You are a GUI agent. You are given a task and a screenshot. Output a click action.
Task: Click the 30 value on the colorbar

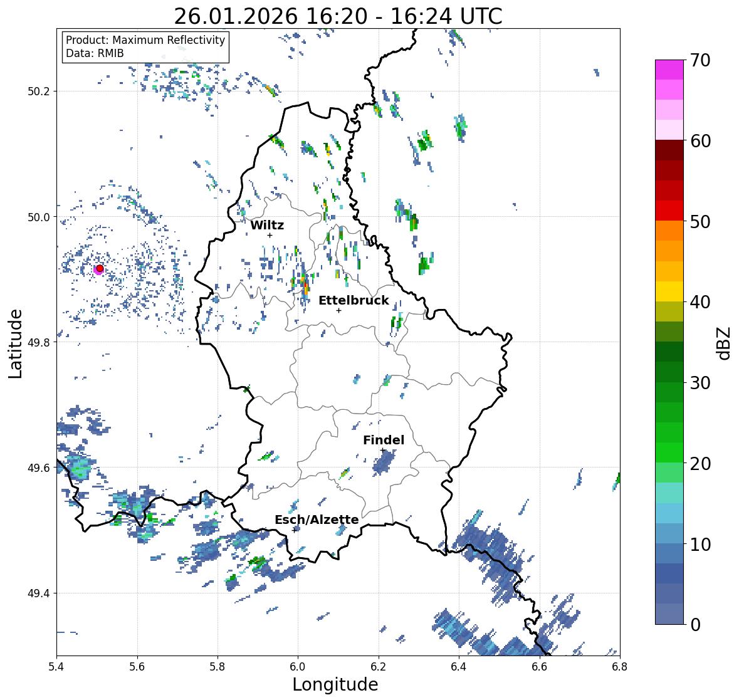click(700, 382)
